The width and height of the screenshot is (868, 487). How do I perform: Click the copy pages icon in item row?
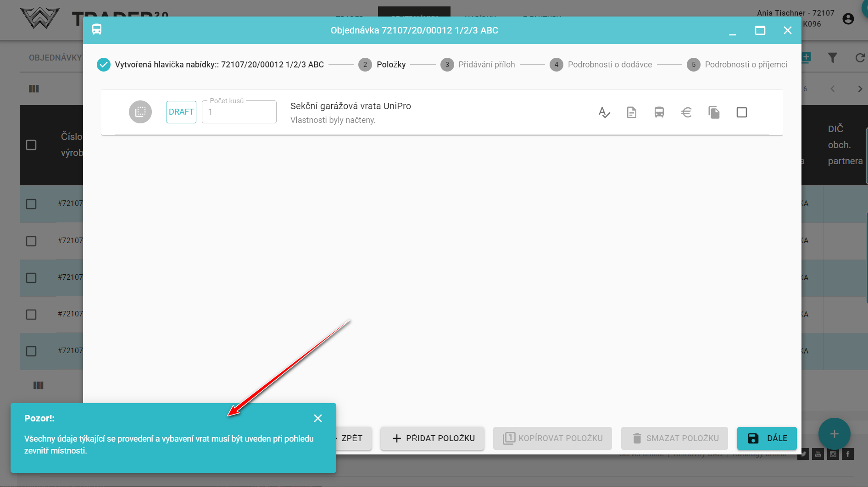pyautogui.click(x=714, y=112)
